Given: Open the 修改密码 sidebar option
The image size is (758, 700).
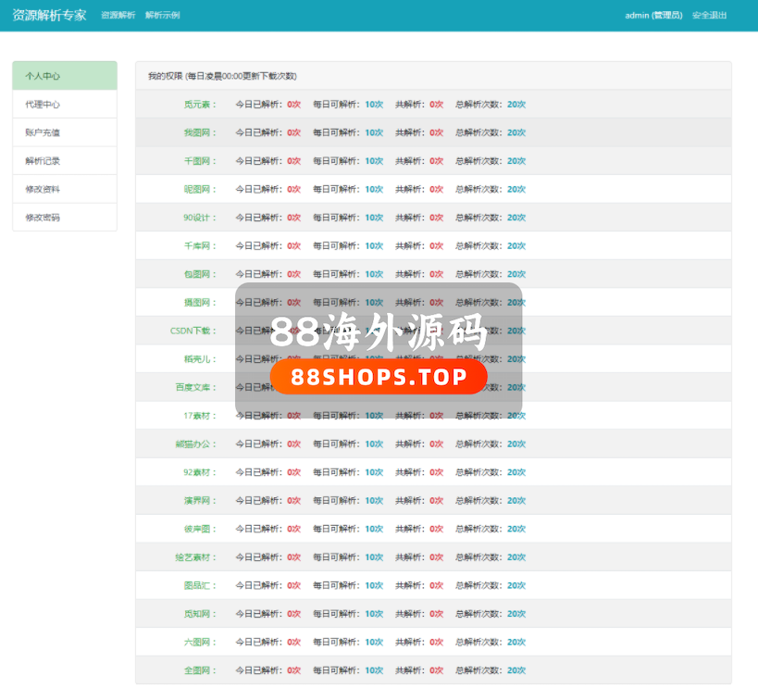Looking at the screenshot, I should pyautogui.click(x=43, y=218).
